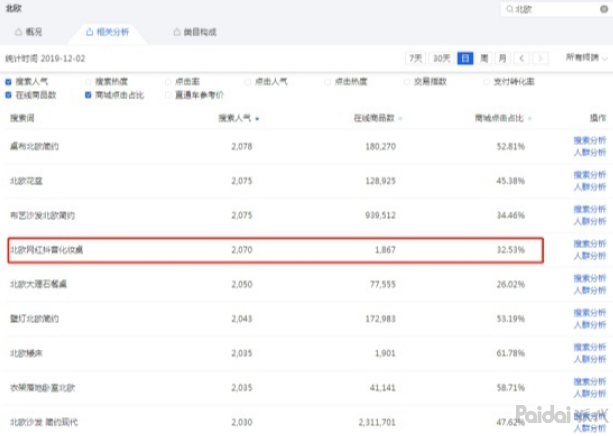
Task: Click the 61.78% 商城点击占比 value
Action: click(511, 353)
